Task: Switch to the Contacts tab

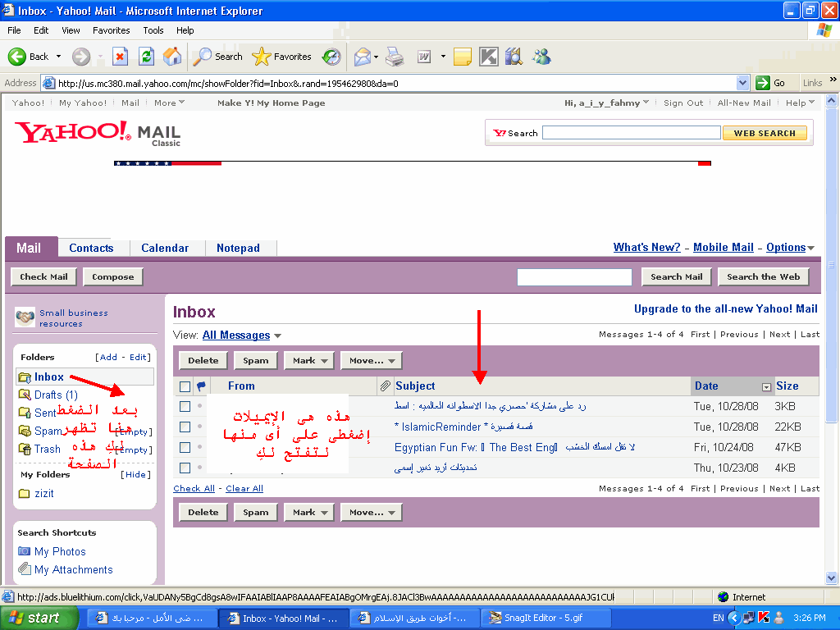Action: click(91, 248)
